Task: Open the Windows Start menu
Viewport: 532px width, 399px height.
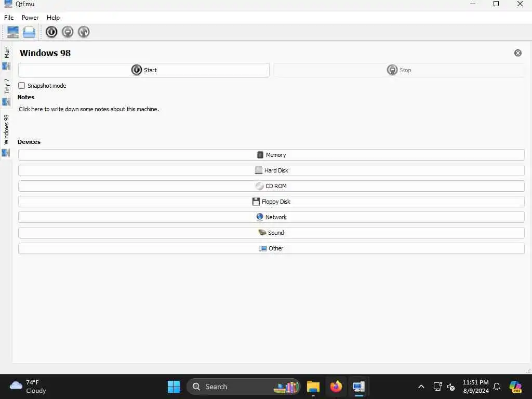Action: point(174,387)
